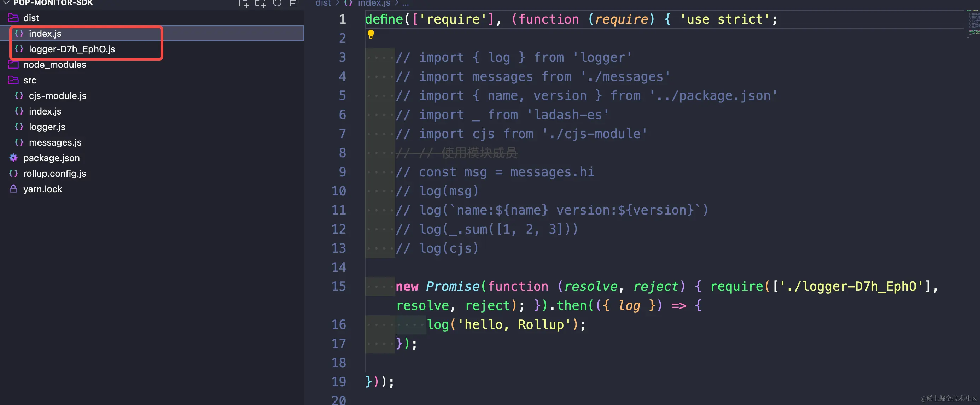Collapse the dist folder
This screenshot has width=980, height=405.
click(30, 18)
